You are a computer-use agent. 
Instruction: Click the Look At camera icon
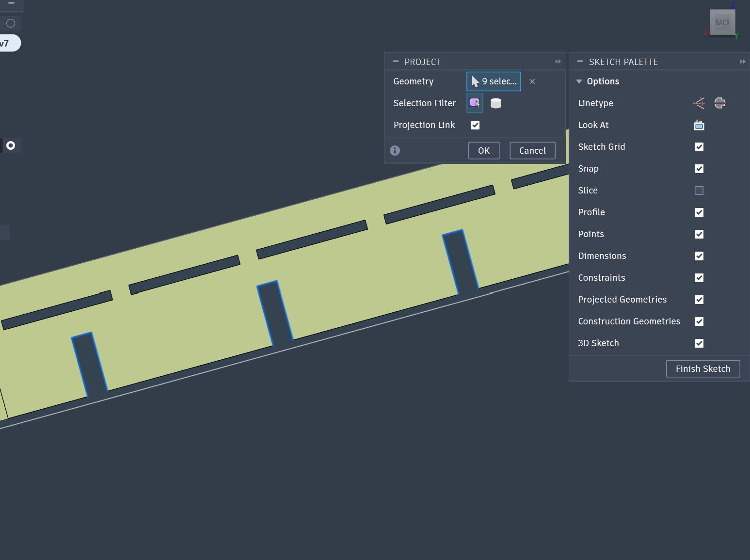click(x=699, y=125)
